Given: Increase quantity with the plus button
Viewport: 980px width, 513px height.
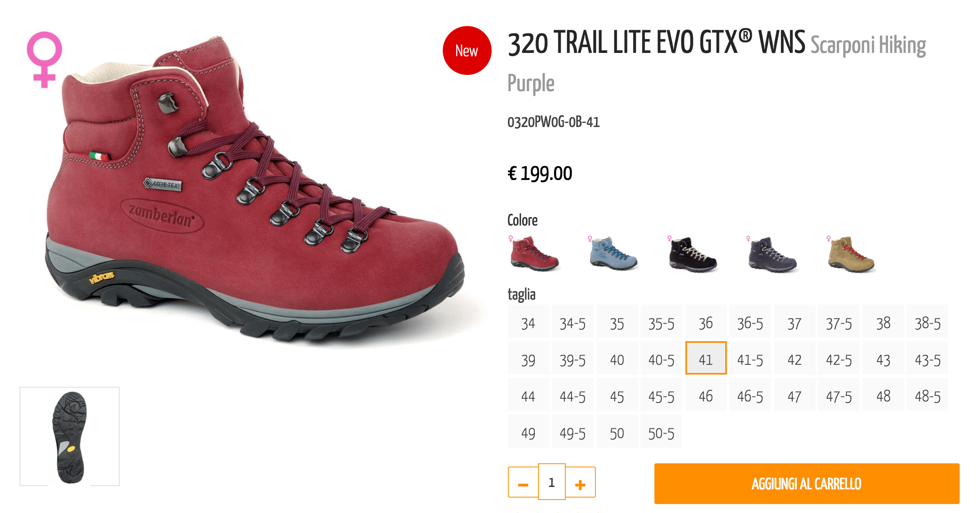Looking at the screenshot, I should click(x=580, y=482).
